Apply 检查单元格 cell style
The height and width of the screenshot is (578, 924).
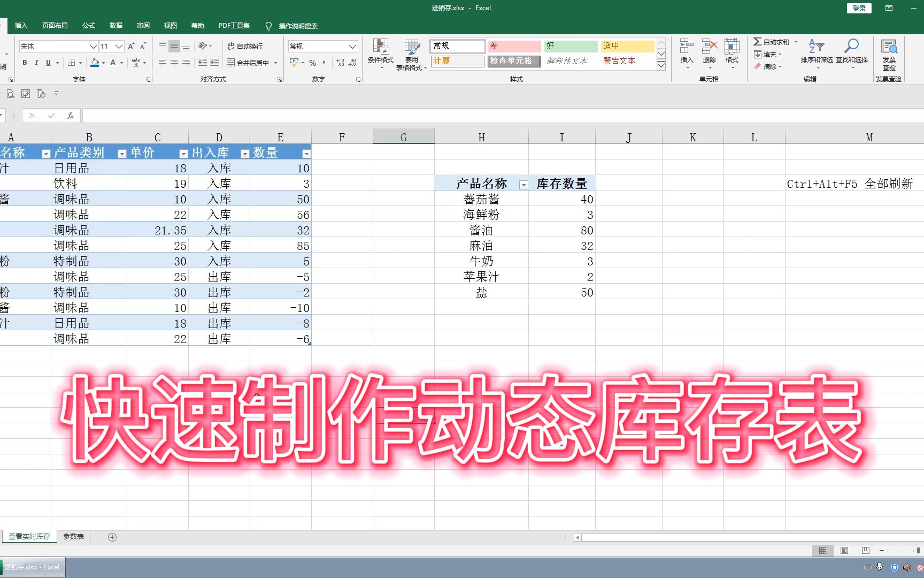pos(514,61)
